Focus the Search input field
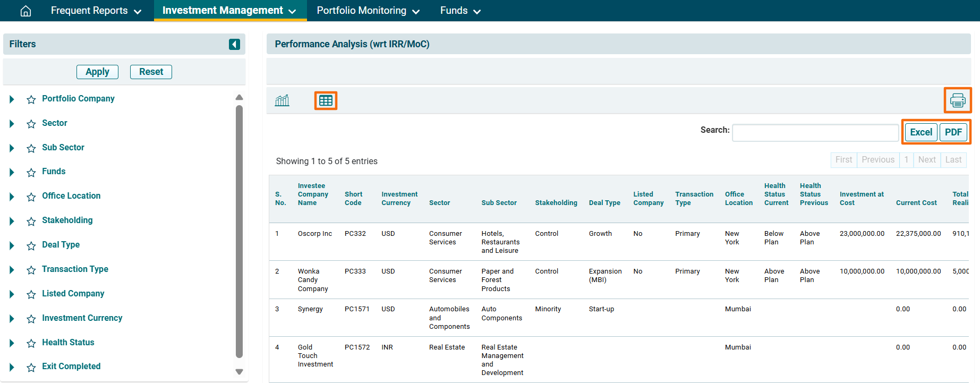 click(x=815, y=133)
